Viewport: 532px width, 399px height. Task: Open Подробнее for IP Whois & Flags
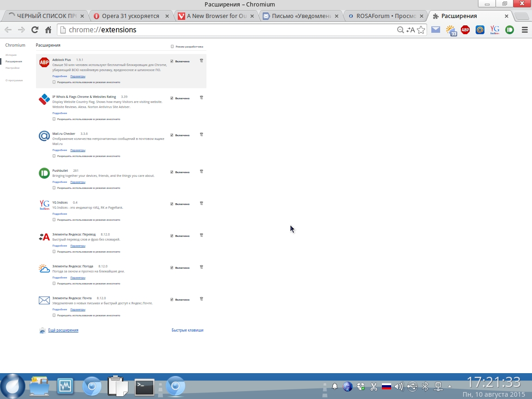tap(60, 113)
